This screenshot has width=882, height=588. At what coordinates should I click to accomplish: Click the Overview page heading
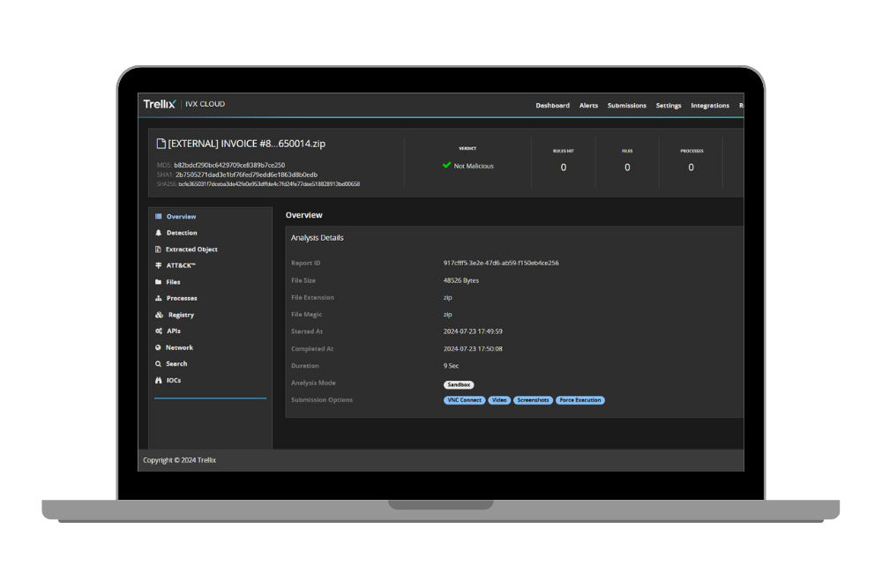303,215
